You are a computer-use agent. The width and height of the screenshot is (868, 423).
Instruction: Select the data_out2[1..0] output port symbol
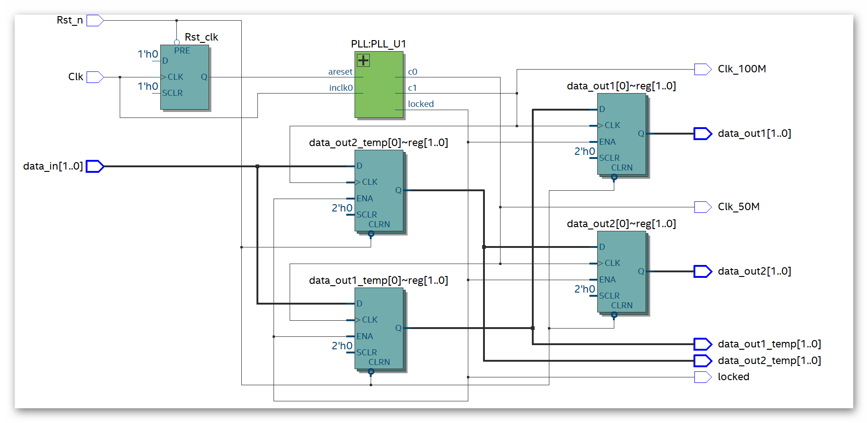pyautogui.click(x=703, y=271)
